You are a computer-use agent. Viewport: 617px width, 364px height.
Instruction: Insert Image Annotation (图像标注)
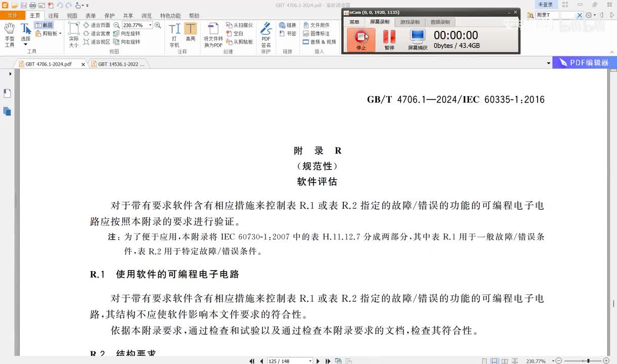tap(316, 33)
